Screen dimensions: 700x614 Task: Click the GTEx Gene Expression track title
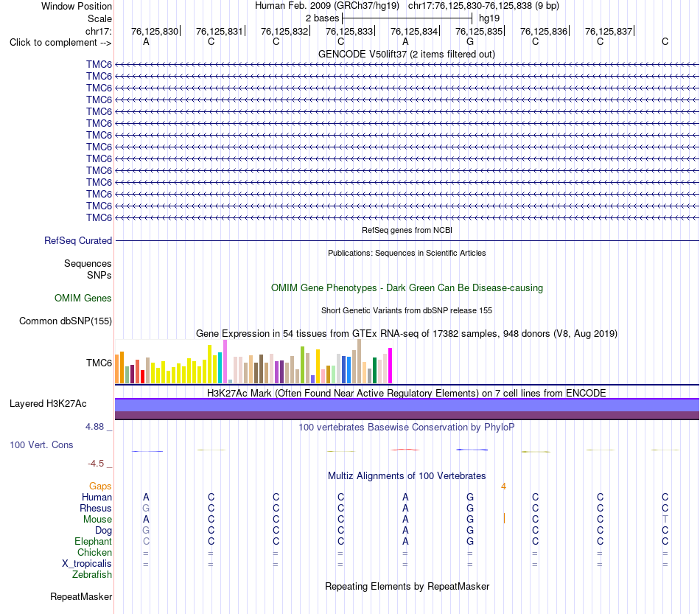pyautogui.click(x=407, y=334)
